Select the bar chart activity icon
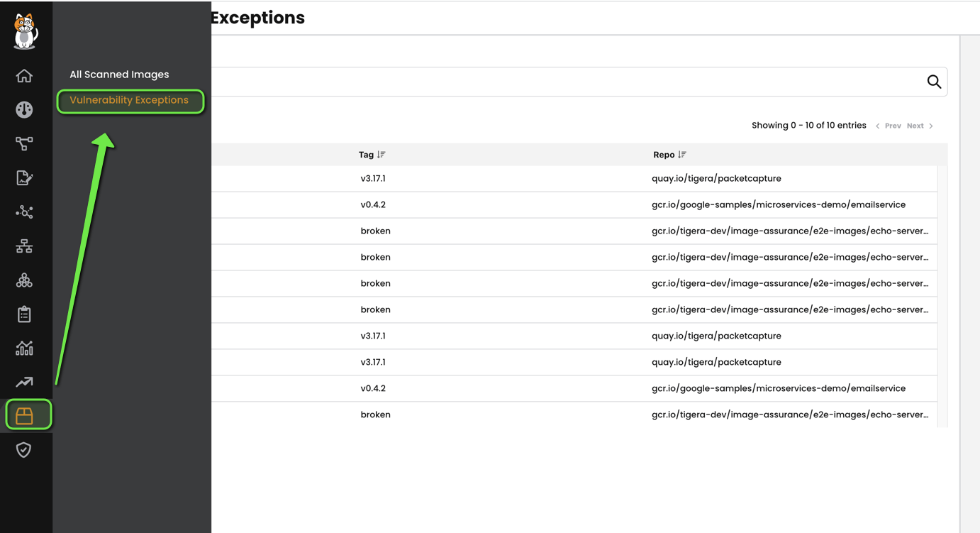Viewport: 980px width, 533px height. [x=24, y=348]
